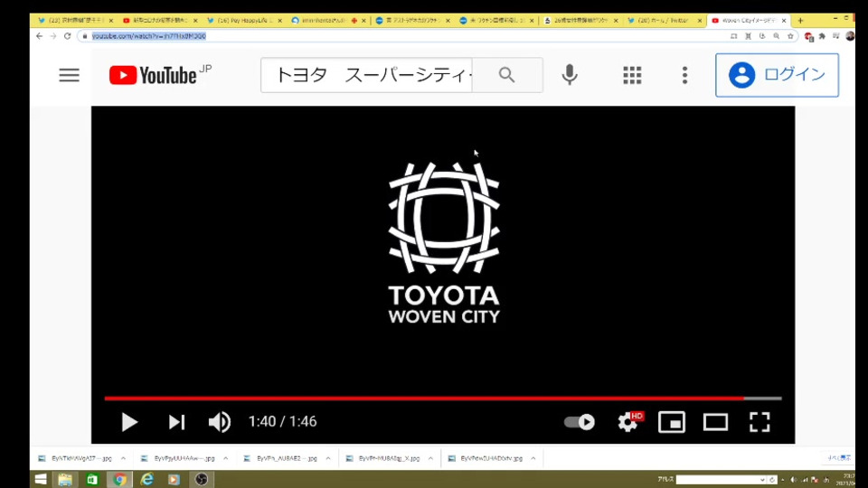This screenshot has height=488, width=868.
Task: Click the unplayed gray end of progress bar
Action: point(763,398)
